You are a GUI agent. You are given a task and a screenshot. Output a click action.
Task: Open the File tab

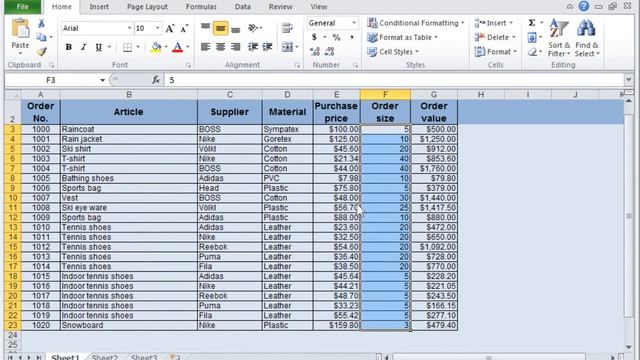point(23,7)
